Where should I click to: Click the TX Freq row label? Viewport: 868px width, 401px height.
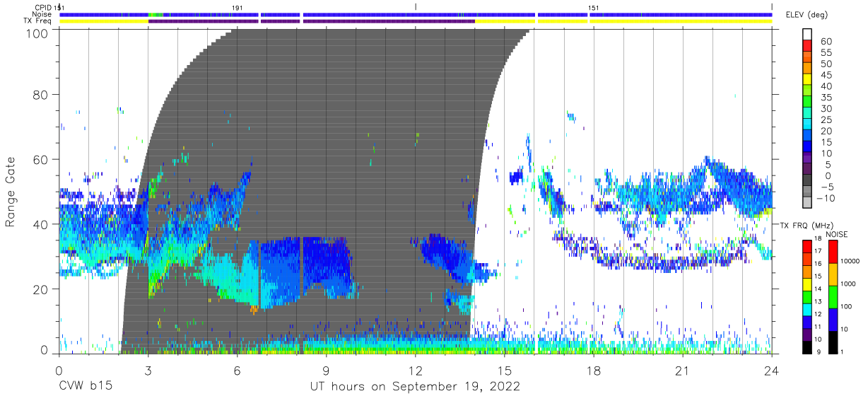point(37,21)
